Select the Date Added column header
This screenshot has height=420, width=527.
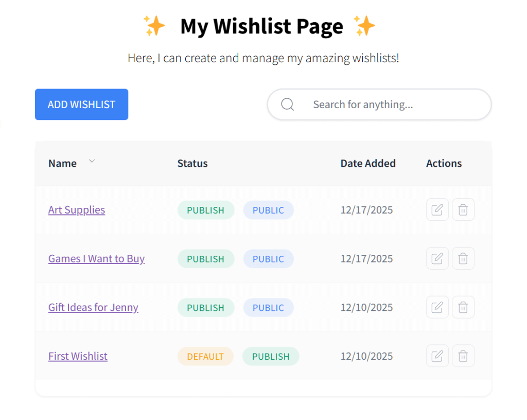click(367, 163)
